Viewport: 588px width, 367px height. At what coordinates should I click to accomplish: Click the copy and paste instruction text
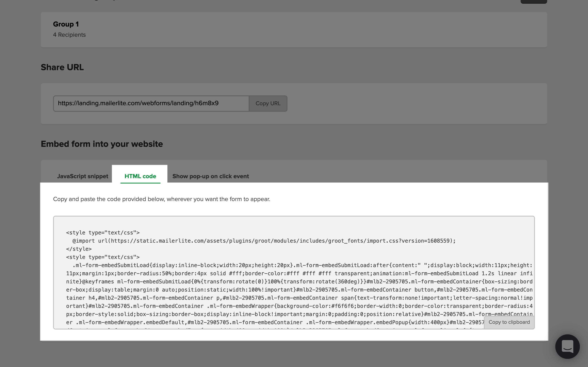tap(161, 199)
